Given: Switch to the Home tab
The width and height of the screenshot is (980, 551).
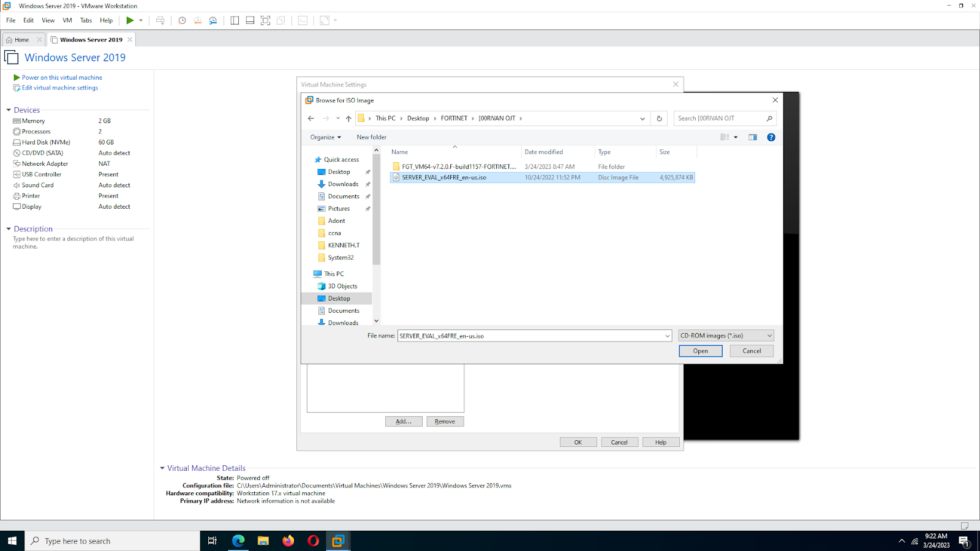Looking at the screenshot, I should pyautogui.click(x=21, y=40).
